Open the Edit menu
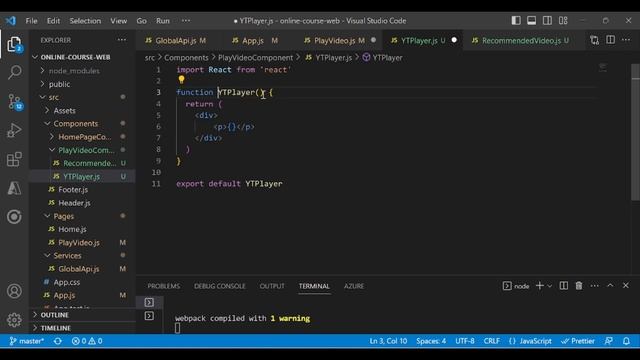640x360 pixels. 53,21
